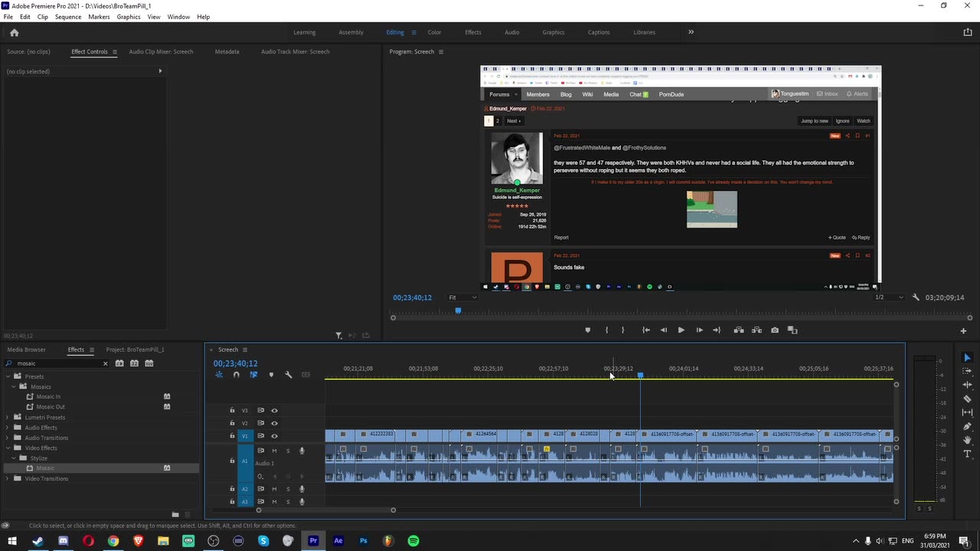
Task: Open Program monitor settings wrench
Action: coord(916,297)
